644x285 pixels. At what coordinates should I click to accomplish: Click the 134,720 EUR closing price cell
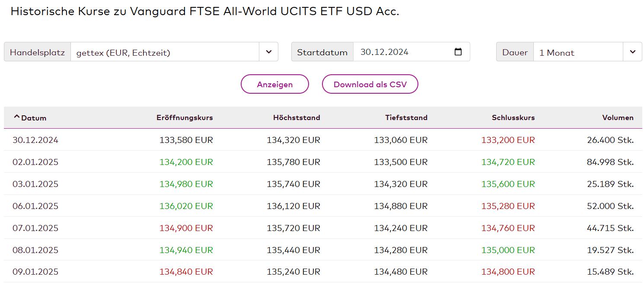coord(508,162)
